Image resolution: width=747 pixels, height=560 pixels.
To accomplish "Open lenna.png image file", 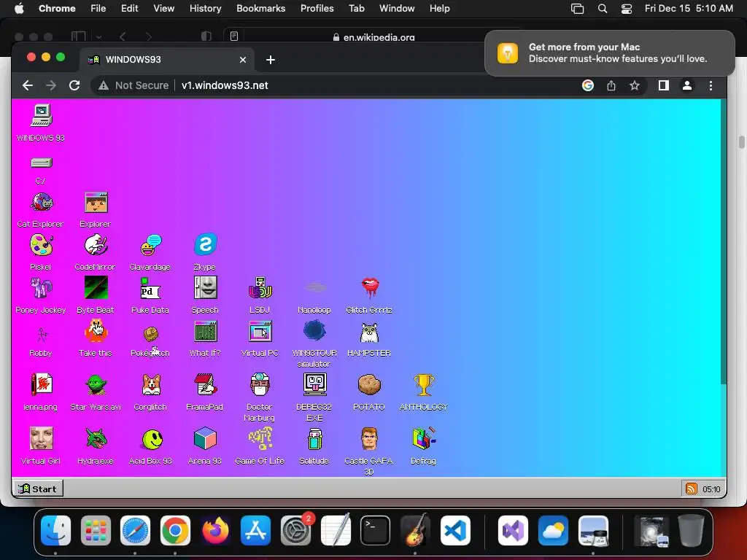I will click(x=42, y=385).
